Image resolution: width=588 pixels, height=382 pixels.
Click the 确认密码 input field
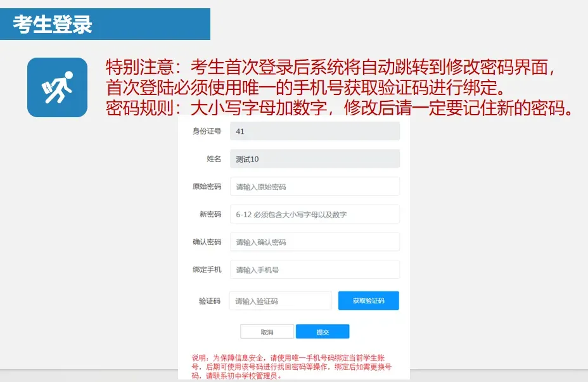point(315,241)
